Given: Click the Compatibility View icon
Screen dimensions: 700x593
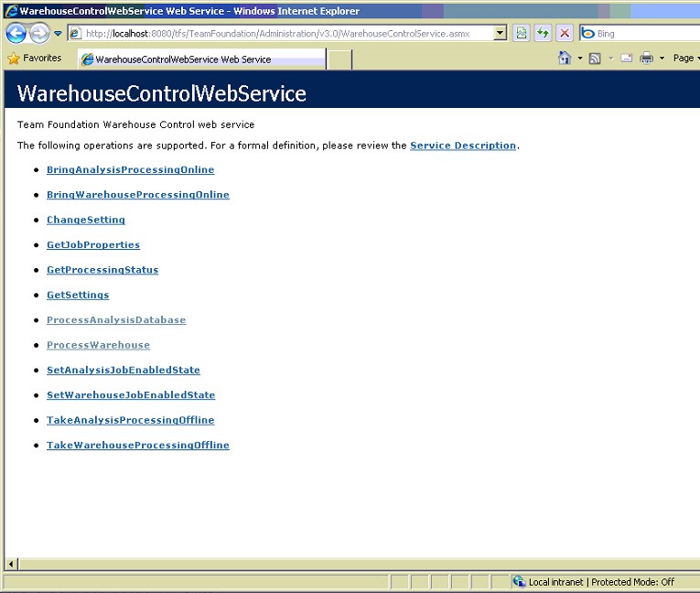Looking at the screenshot, I should [x=521, y=33].
